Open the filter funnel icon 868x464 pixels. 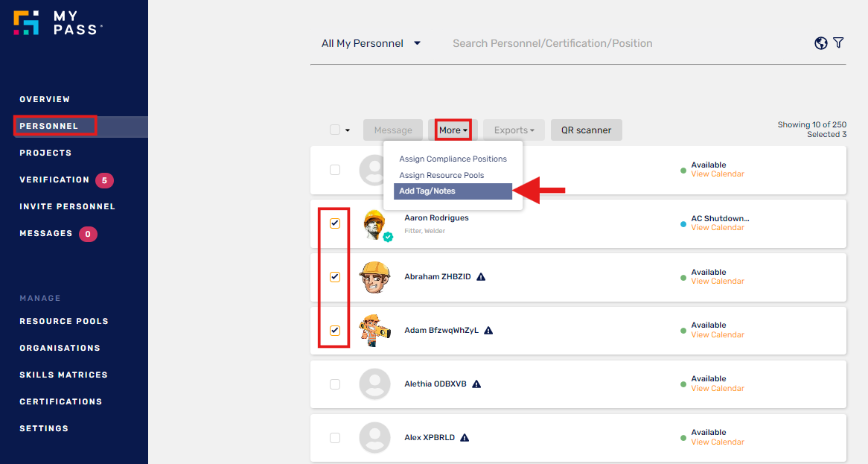(x=839, y=42)
